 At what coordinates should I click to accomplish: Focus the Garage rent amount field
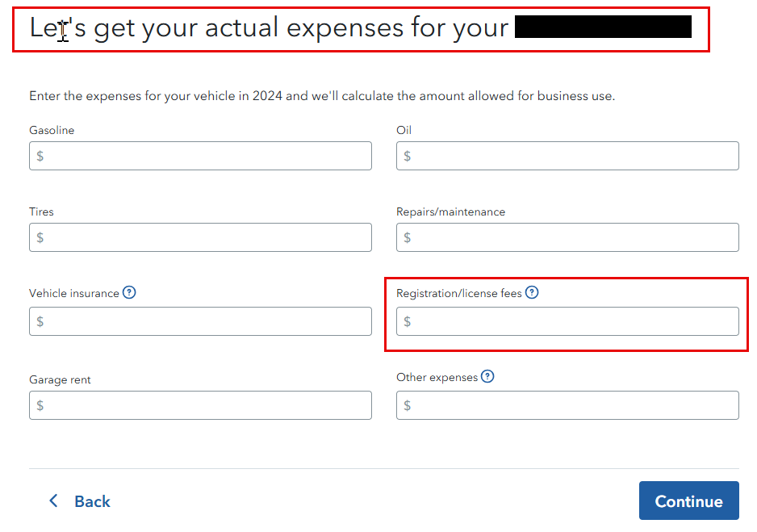[200, 405]
